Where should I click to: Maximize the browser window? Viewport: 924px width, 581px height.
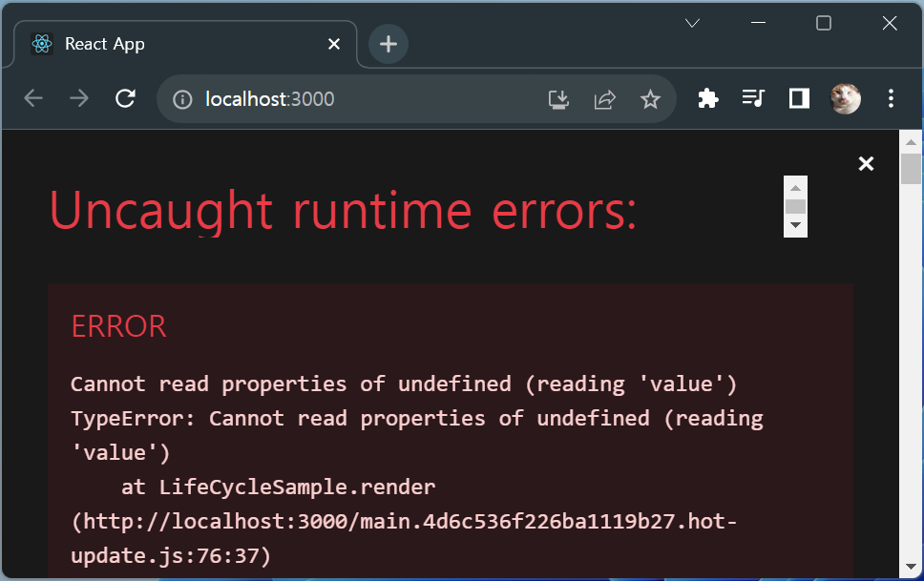click(x=823, y=23)
